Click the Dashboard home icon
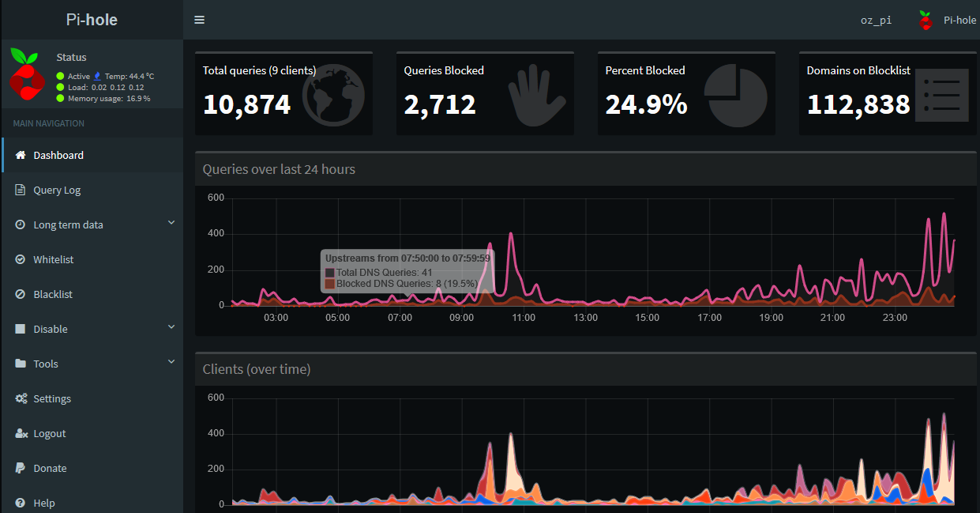Viewport: 980px width, 513px height. (x=21, y=155)
